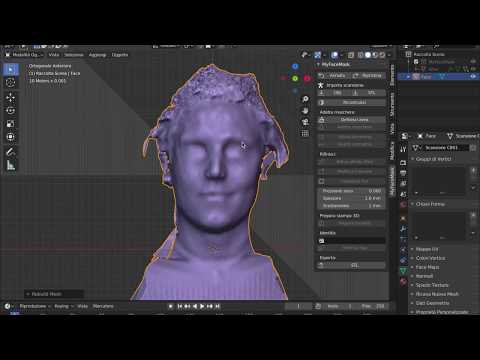Collapse the MyFaceMask sidebar panel
Image resolution: width=480 pixels, height=360 pixels.
point(319,64)
